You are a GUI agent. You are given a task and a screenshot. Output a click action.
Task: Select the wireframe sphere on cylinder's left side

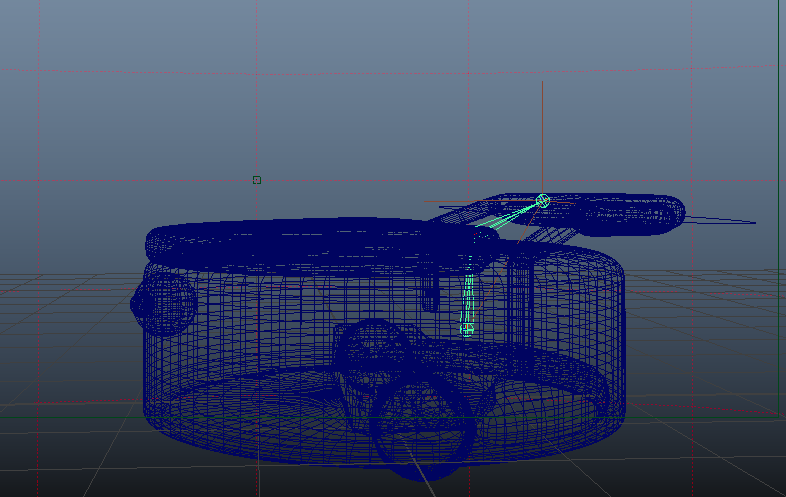pyautogui.click(x=163, y=303)
